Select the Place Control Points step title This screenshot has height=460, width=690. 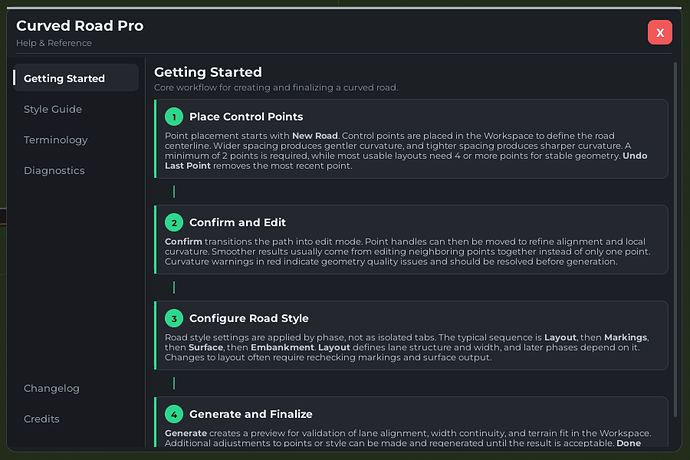[x=246, y=117]
